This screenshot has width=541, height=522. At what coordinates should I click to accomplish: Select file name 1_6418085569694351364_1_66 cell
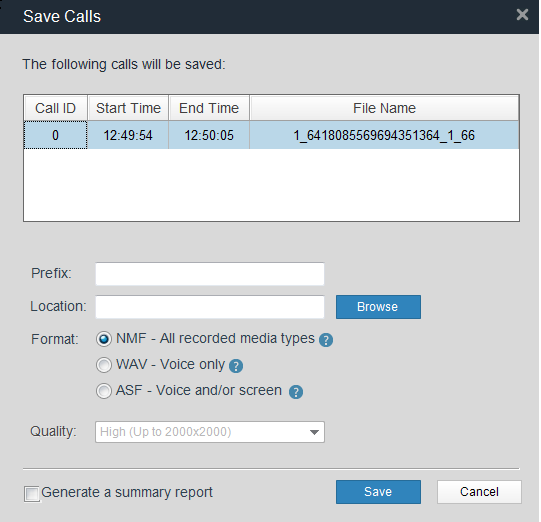click(x=384, y=135)
